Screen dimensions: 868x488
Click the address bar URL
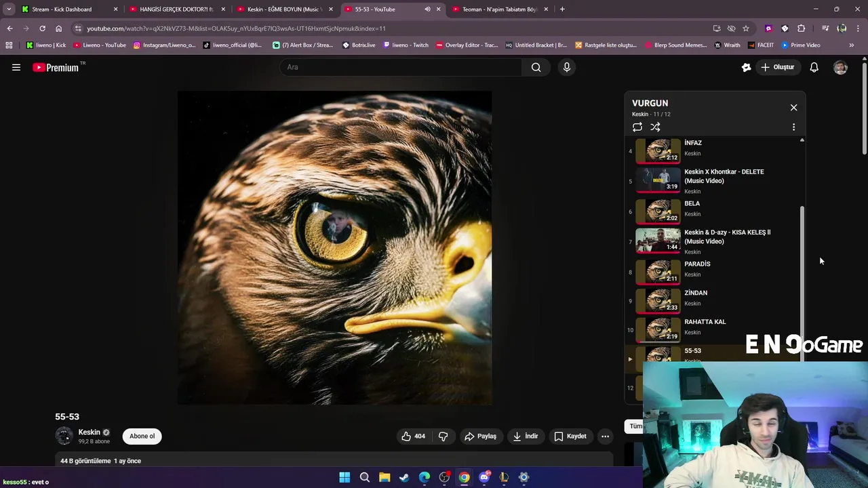pos(236,28)
